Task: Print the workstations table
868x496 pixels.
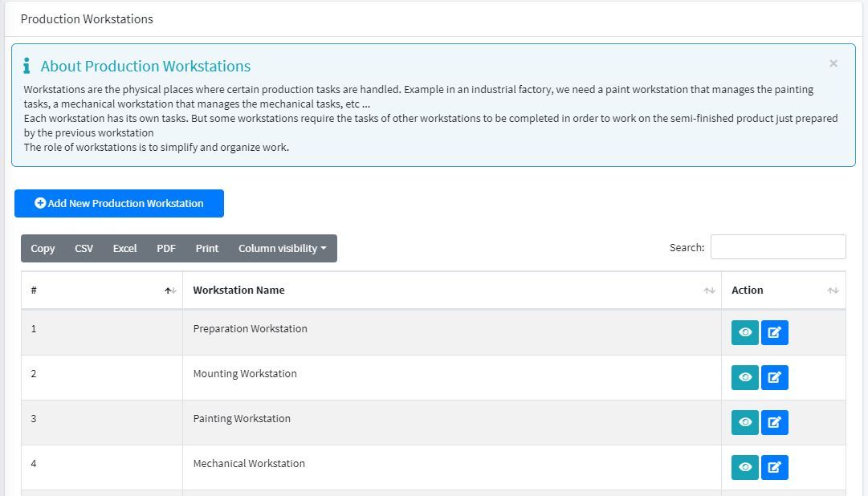Action: click(x=206, y=249)
